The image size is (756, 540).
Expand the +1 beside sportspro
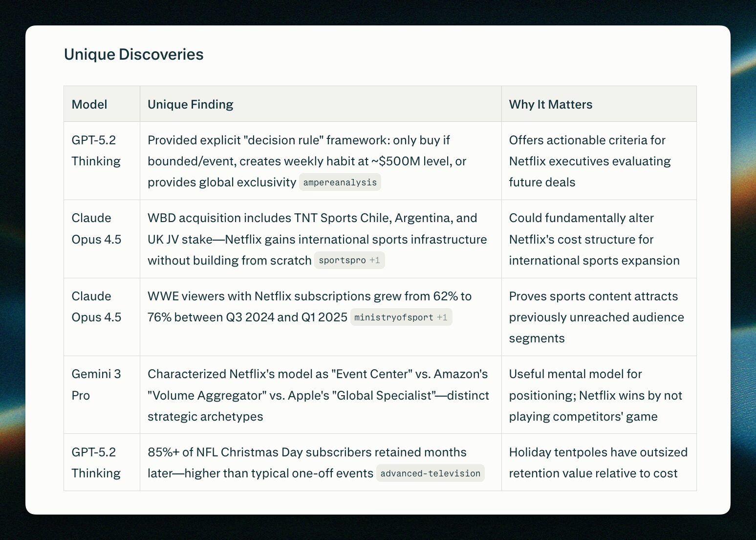coord(375,260)
